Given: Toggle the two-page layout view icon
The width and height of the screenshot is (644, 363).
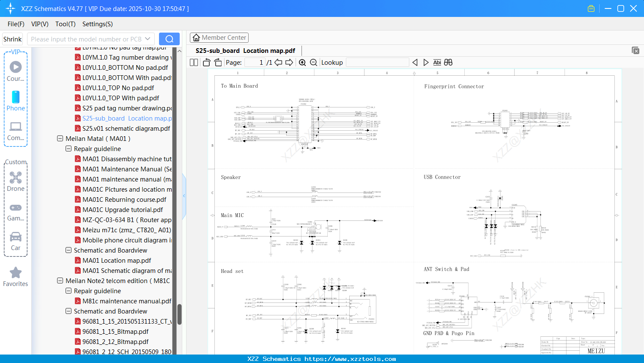Looking at the screenshot, I should click(x=194, y=63).
